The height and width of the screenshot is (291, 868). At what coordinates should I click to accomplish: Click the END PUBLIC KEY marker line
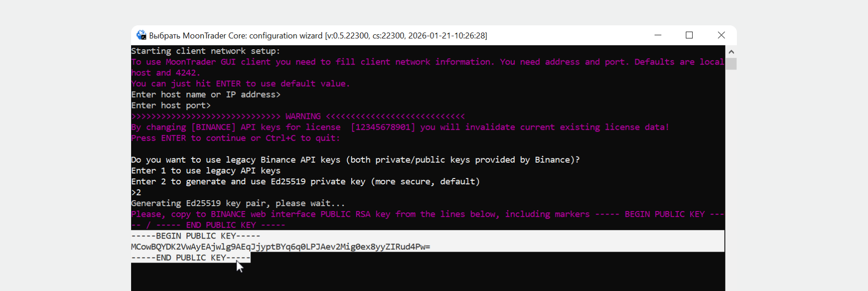pyautogui.click(x=190, y=258)
